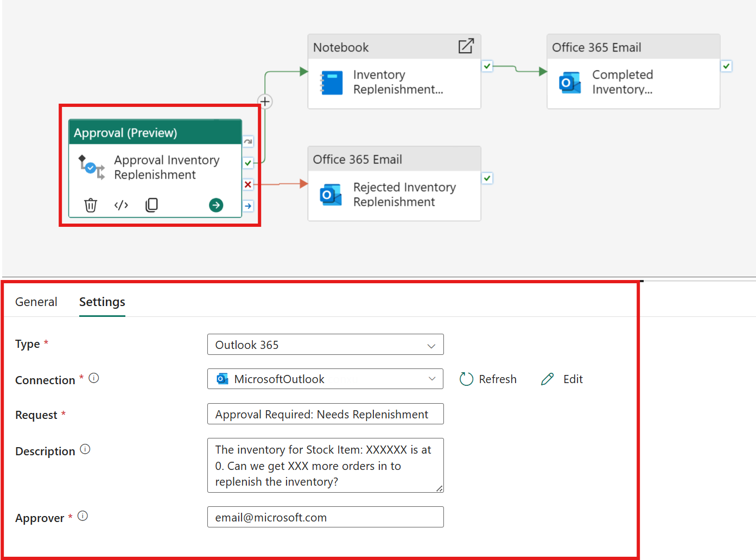Click the Description info icon
The image size is (756, 560).
pyautogui.click(x=85, y=449)
